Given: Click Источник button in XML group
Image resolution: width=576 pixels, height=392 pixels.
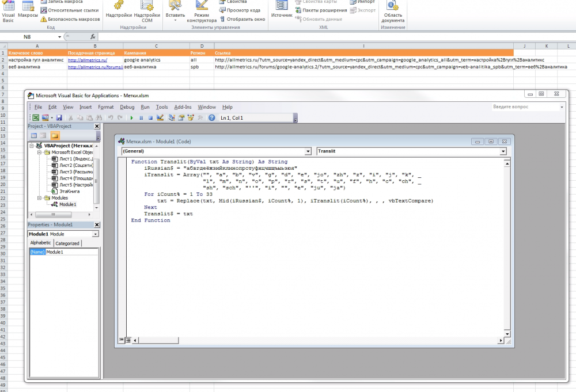Looking at the screenshot, I should (282, 10).
